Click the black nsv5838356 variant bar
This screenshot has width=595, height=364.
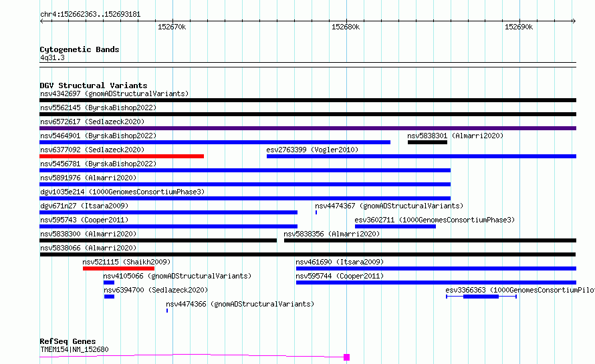coord(431,240)
